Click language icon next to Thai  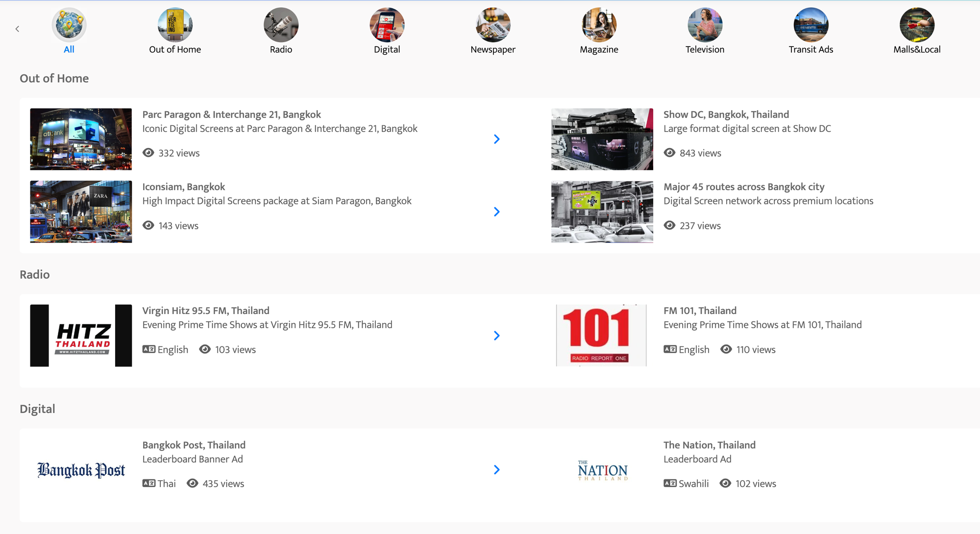[149, 484]
